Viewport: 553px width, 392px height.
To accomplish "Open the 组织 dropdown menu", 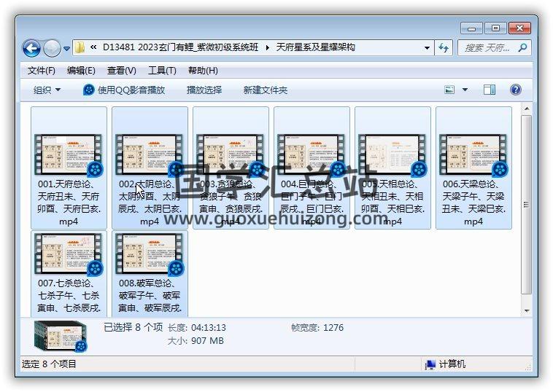I will click(x=47, y=90).
